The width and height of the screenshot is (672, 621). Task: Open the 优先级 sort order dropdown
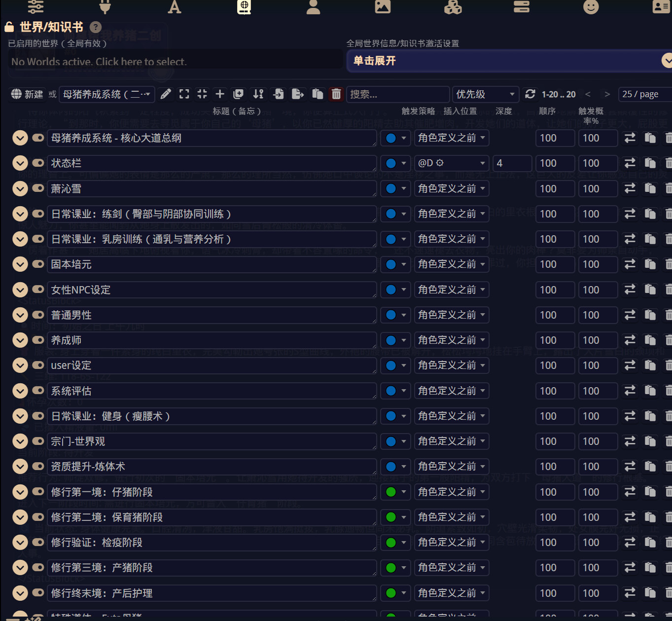485,94
